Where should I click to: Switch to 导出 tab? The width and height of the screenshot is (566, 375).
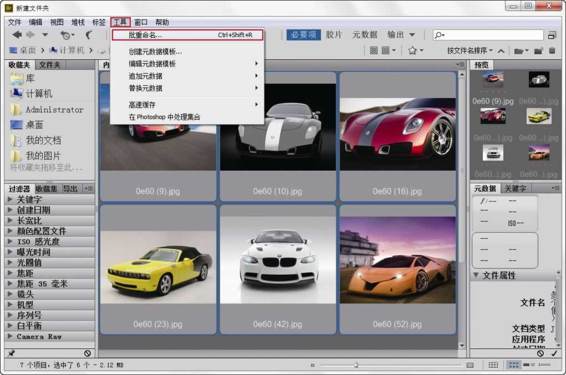(x=70, y=188)
